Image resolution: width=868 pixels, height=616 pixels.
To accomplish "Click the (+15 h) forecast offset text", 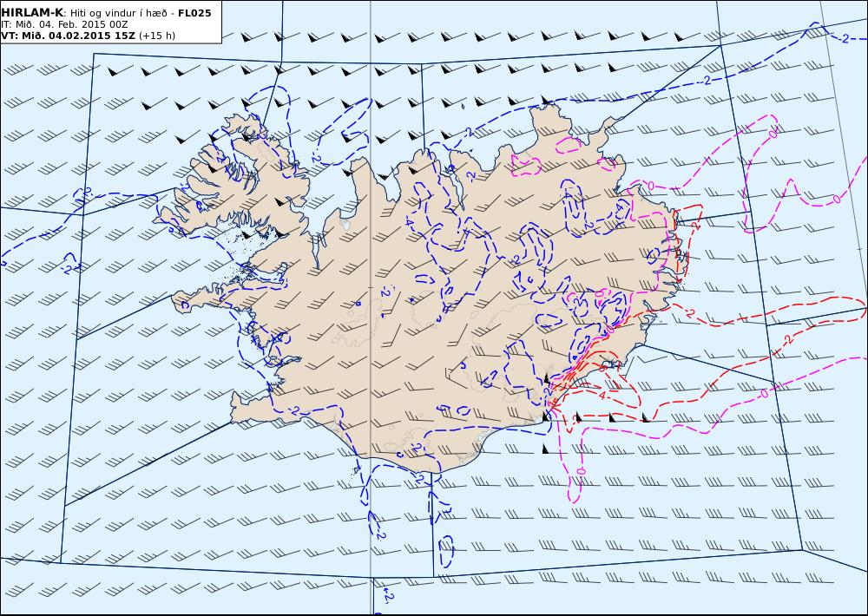I will pyautogui.click(x=156, y=36).
